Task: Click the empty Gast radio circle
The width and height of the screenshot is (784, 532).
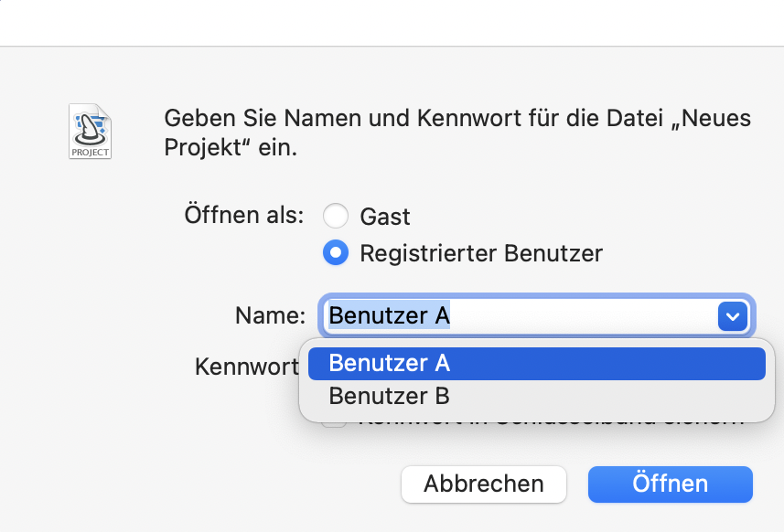Action: click(336, 216)
